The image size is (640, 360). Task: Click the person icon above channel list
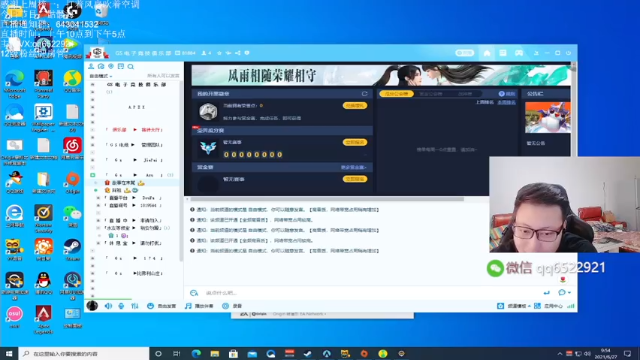(x=91, y=66)
